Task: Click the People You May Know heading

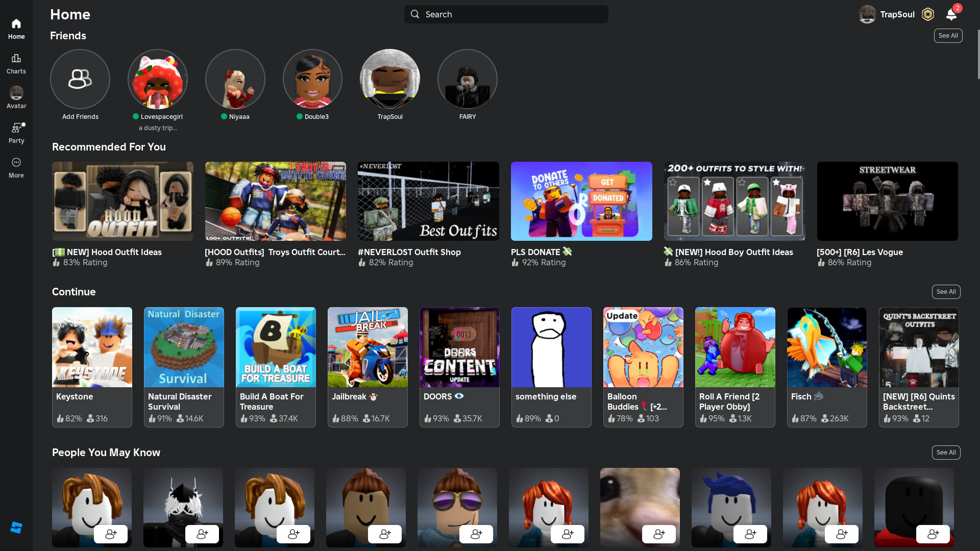Action: pyautogui.click(x=106, y=453)
